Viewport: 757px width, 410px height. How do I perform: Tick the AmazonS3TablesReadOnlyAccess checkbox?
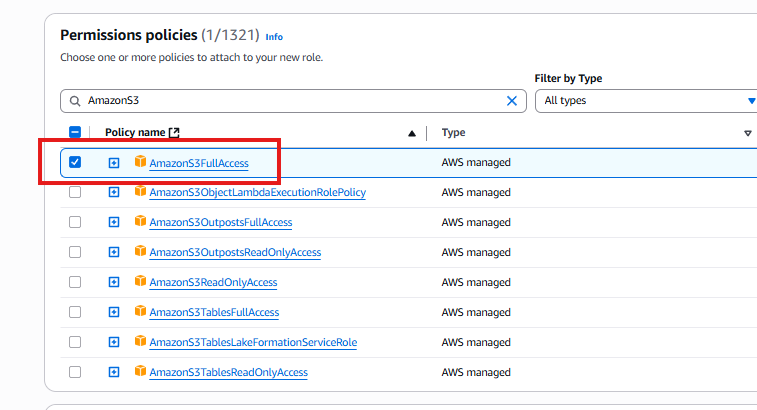(x=75, y=372)
